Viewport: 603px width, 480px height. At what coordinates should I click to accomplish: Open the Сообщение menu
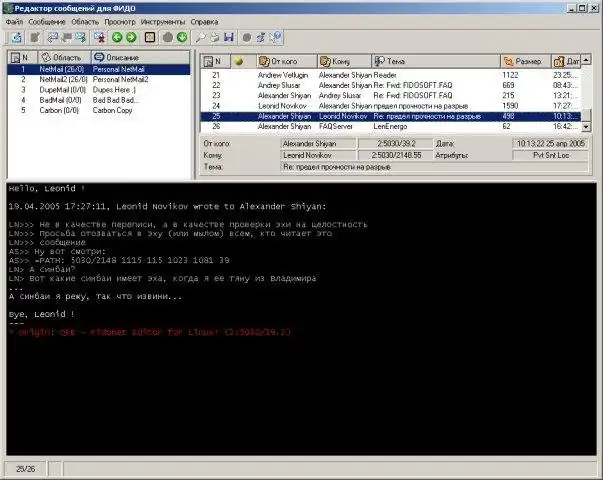tap(47, 22)
